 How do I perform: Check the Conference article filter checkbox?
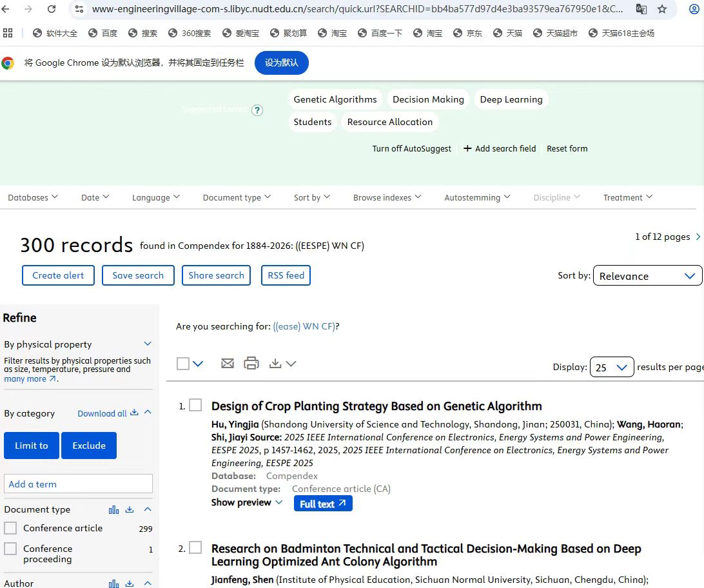click(10, 528)
